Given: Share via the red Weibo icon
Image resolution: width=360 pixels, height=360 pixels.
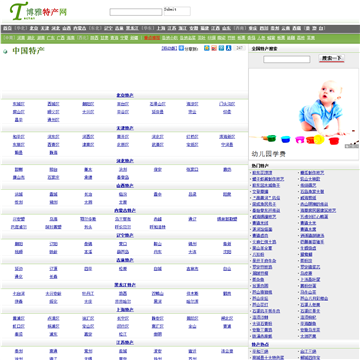Looking at the screenshot, I should click(214, 48).
